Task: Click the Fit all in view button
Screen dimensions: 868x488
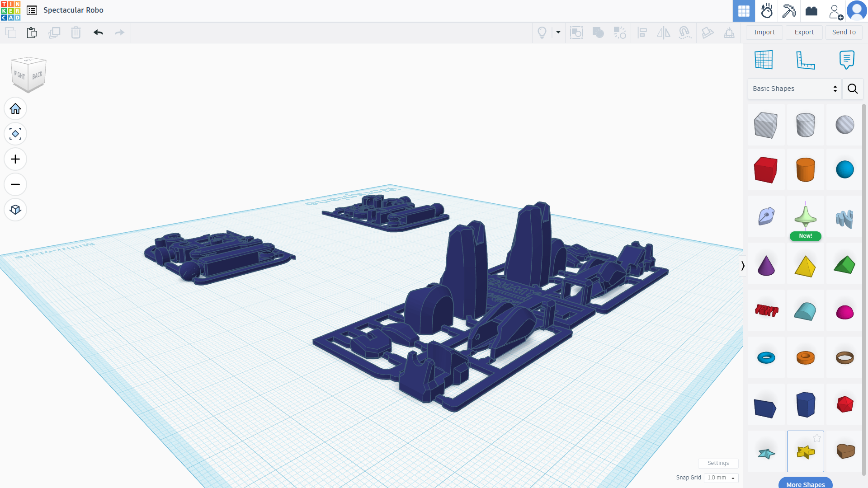Action: tap(15, 134)
